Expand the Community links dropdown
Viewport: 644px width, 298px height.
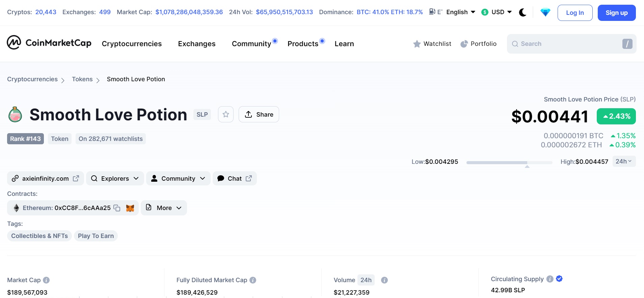[x=178, y=178]
